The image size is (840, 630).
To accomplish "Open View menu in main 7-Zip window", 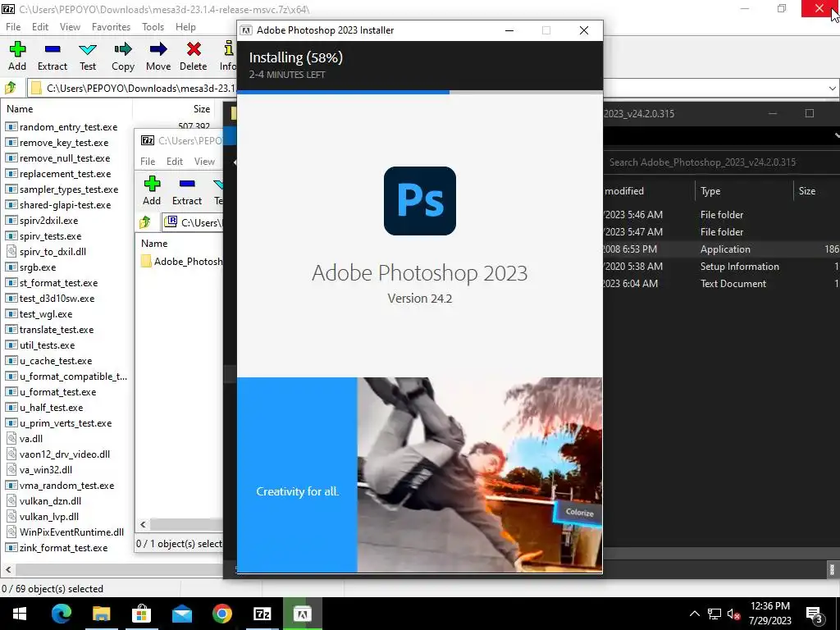I will 70,27.
